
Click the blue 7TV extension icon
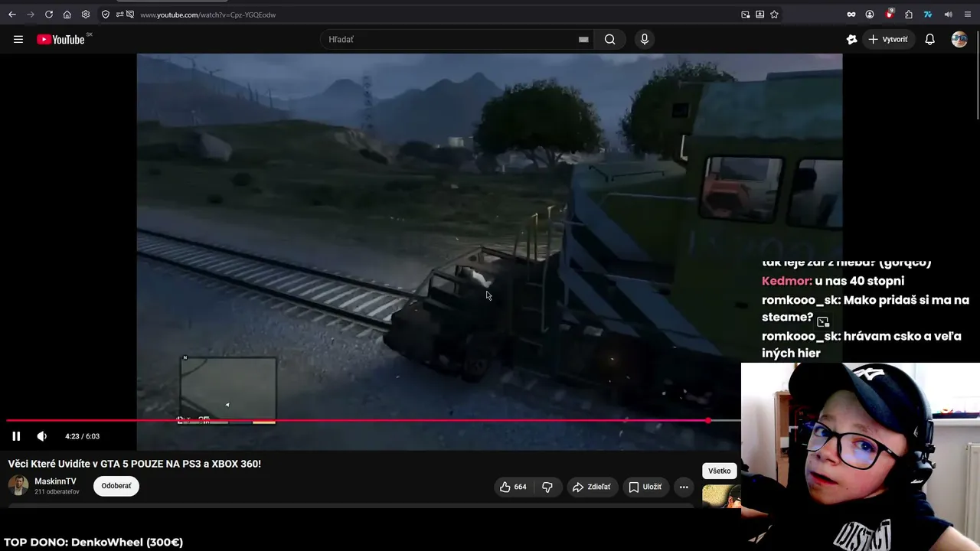click(928, 15)
